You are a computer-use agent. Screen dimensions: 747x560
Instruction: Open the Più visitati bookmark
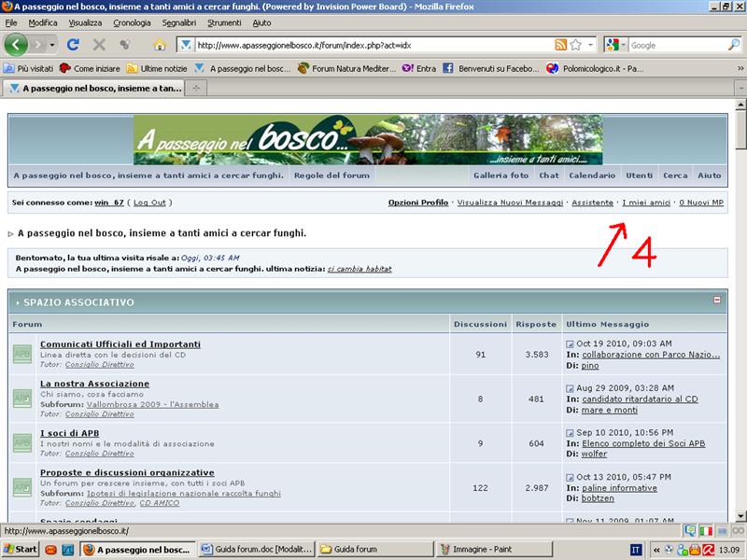point(29,68)
